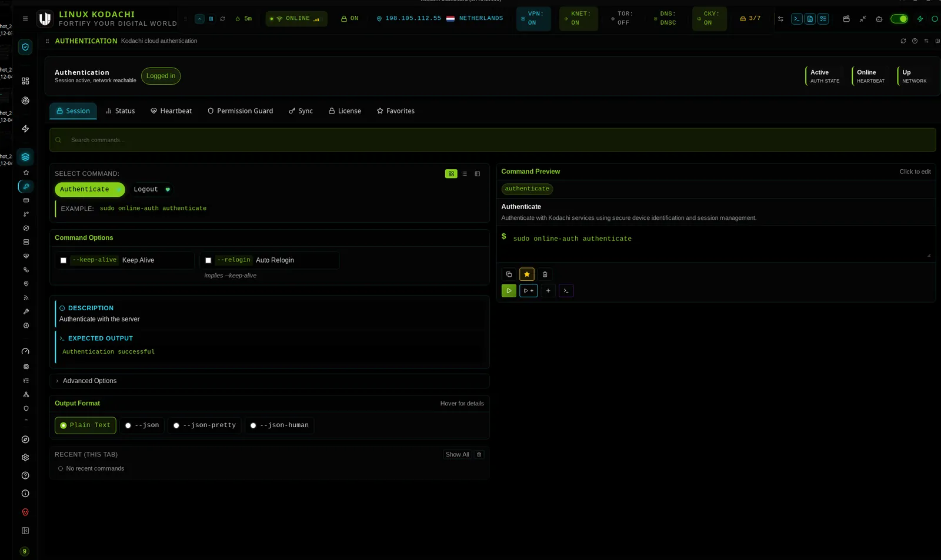Select the --json-pretty output format
The image size is (941, 560).
[x=205, y=425]
